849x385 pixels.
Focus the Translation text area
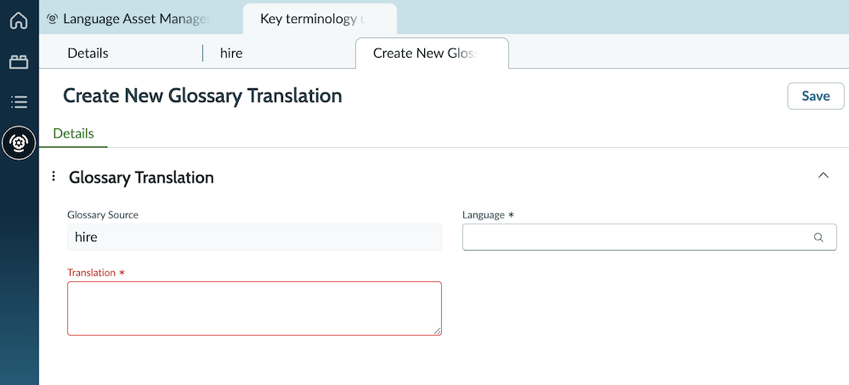pyautogui.click(x=254, y=308)
